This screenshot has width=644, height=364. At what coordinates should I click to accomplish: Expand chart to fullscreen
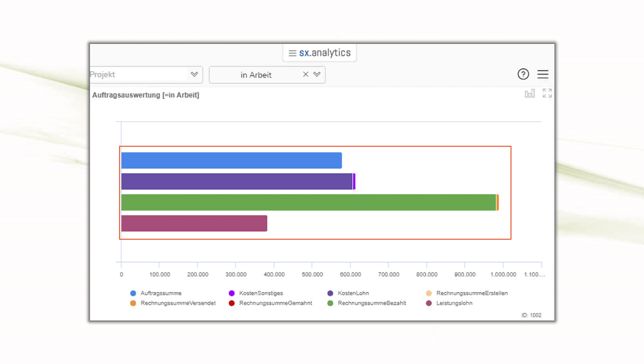pyautogui.click(x=547, y=93)
